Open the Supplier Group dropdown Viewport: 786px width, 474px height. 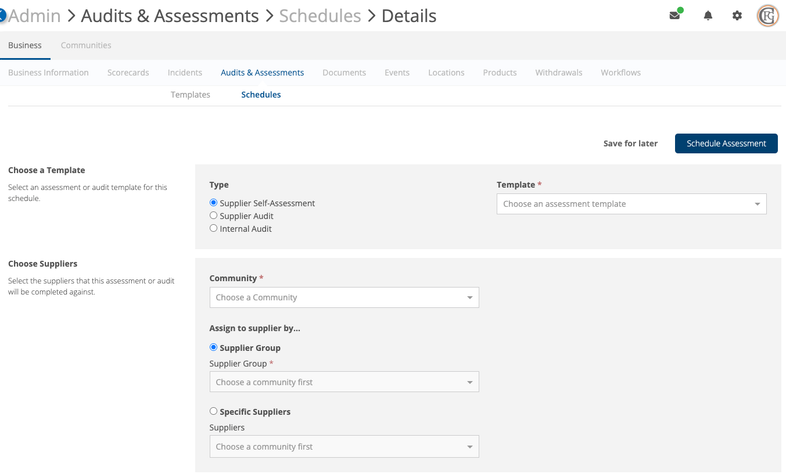pos(344,382)
